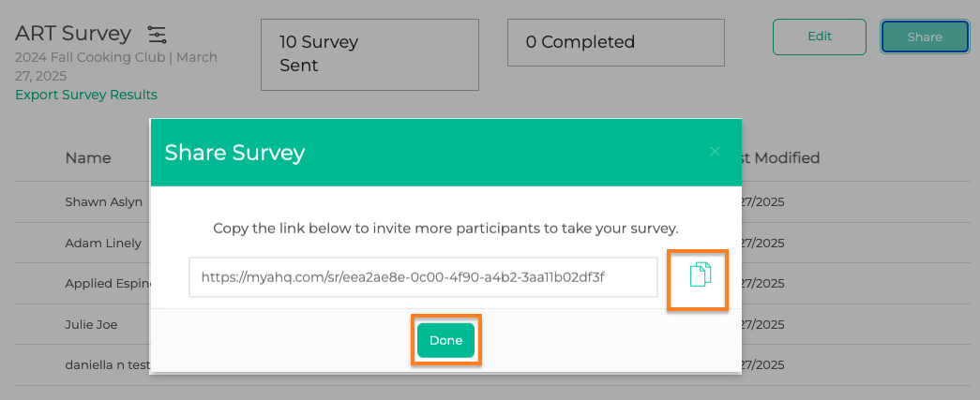The width and height of the screenshot is (980, 400).
Task: Click the Last Modified column header
Action: pos(780,158)
